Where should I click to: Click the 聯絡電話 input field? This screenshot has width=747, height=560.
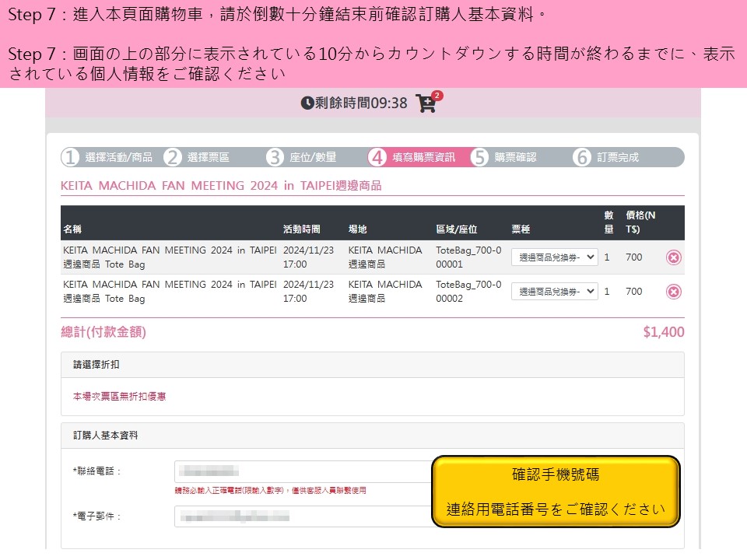tap(302, 471)
